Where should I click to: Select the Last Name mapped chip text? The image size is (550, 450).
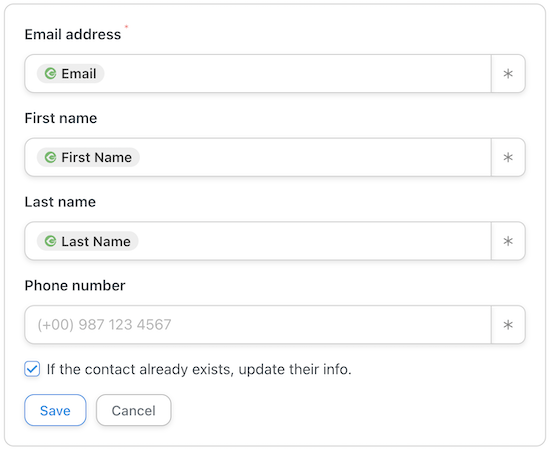pos(96,241)
